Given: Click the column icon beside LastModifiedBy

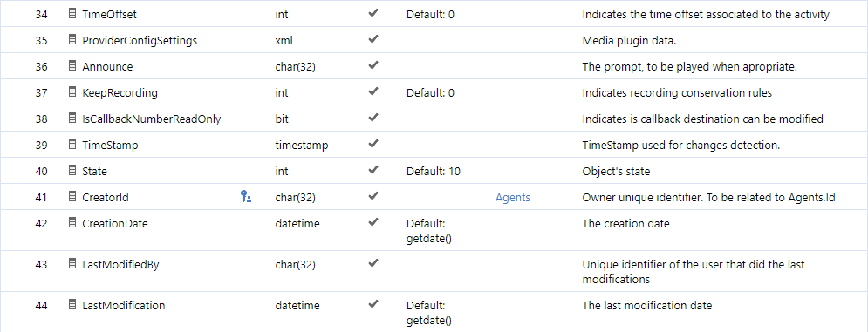Looking at the screenshot, I should point(72,264).
